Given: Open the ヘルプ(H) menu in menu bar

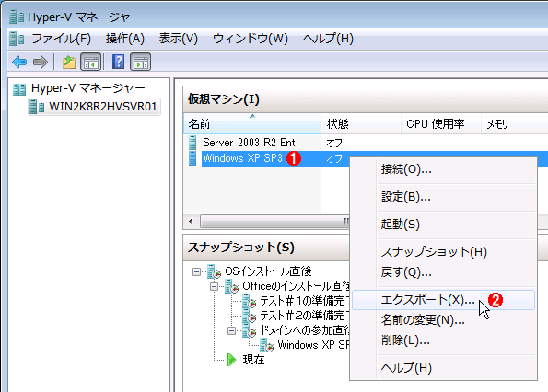Looking at the screenshot, I should tap(328, 39).
